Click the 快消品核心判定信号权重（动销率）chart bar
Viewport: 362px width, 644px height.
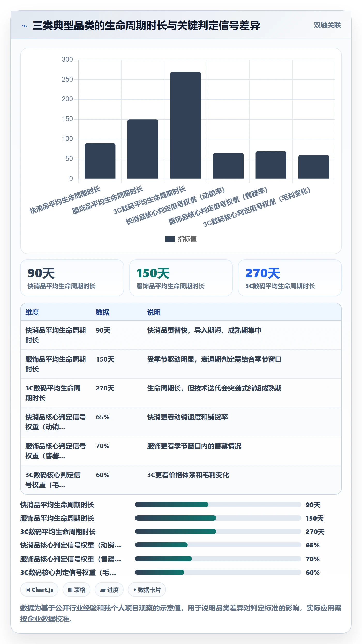click(228, 166)
